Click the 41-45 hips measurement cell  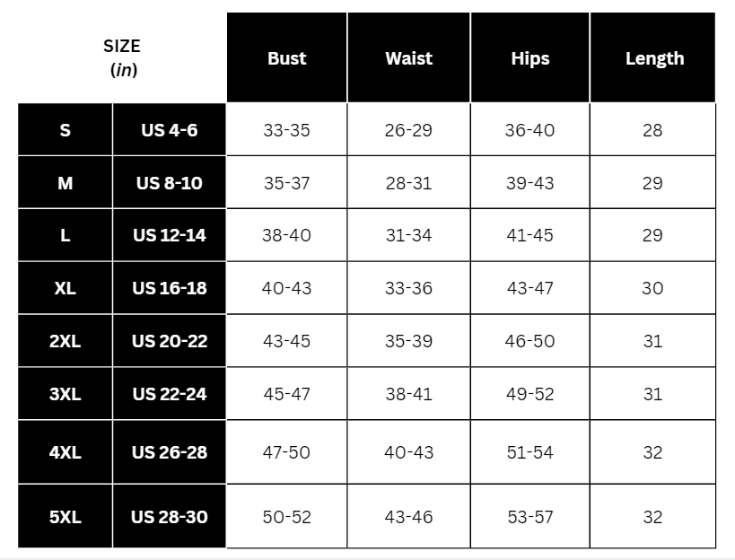[529, 235]
